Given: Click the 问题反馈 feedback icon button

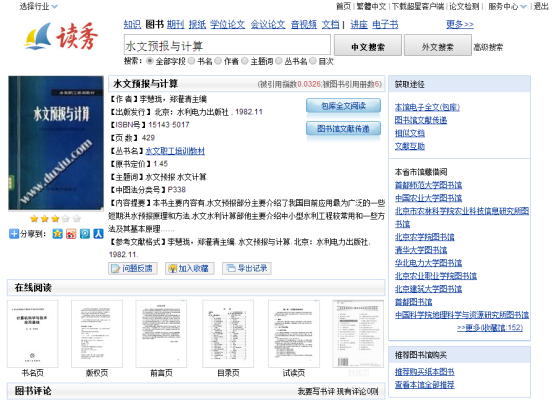Looking at the screenshot, I should click(133, 268).
